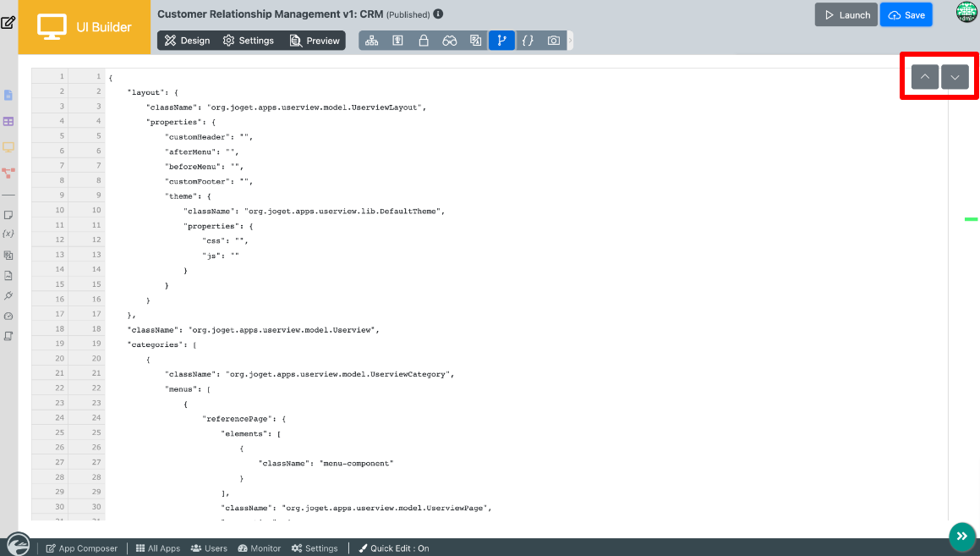The width and height of the screenshot is (980, 556).
Task: Click the Performance gauge icon in left sidebar
Action: (8, 316)
